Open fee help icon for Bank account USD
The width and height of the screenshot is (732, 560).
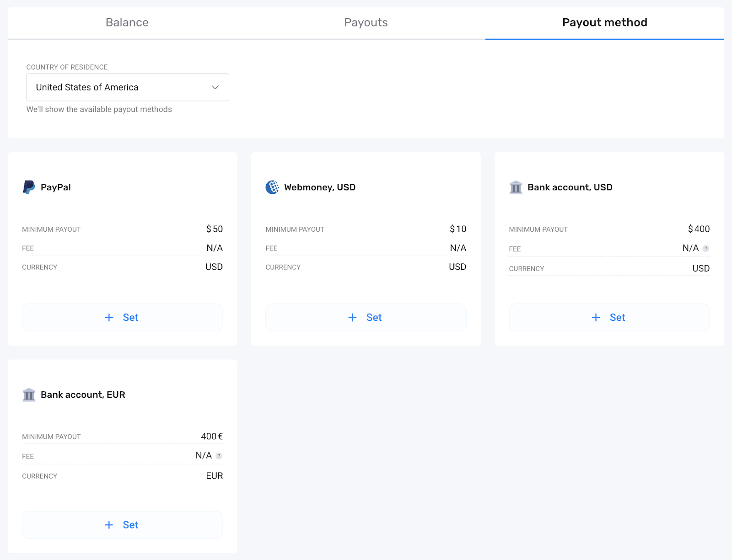(706, 249)
